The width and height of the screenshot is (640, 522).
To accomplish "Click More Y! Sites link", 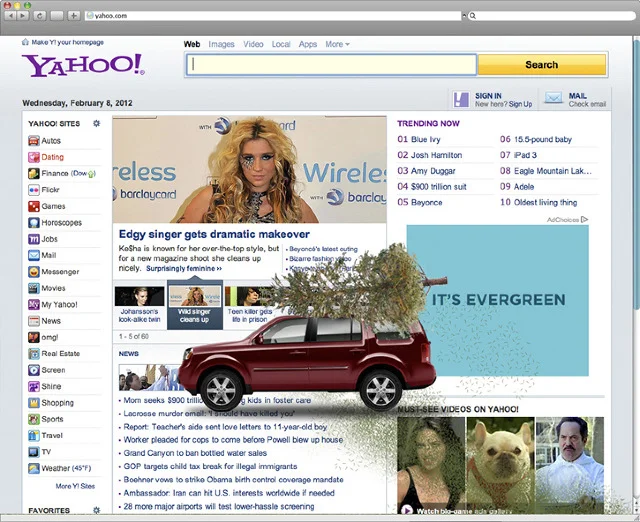I will point(75,486).
